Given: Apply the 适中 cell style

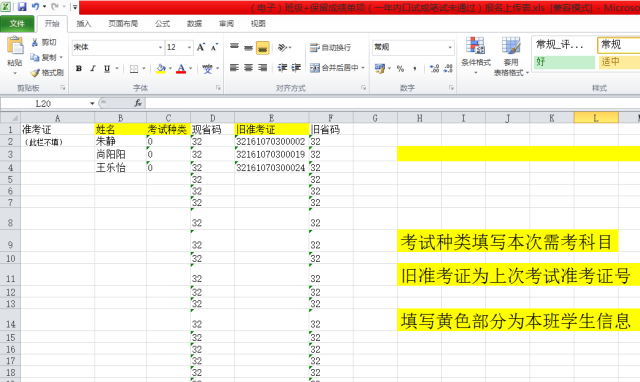Looking at the screenshot, I should click(619, 62).
